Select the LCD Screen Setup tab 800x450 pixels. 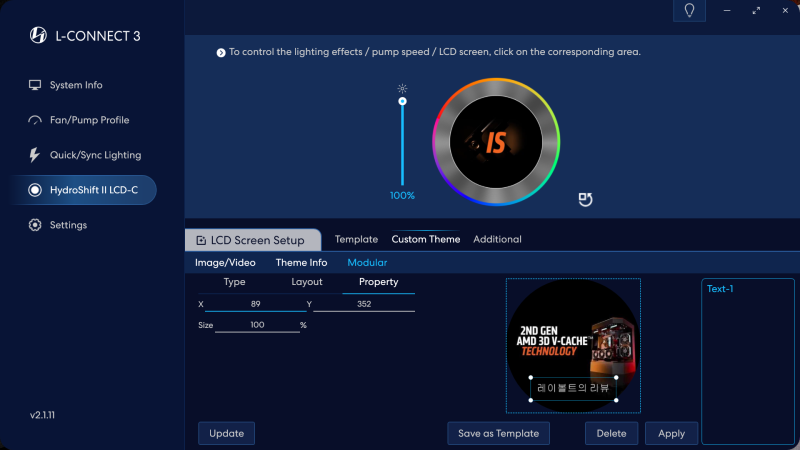tap(253, 240)
